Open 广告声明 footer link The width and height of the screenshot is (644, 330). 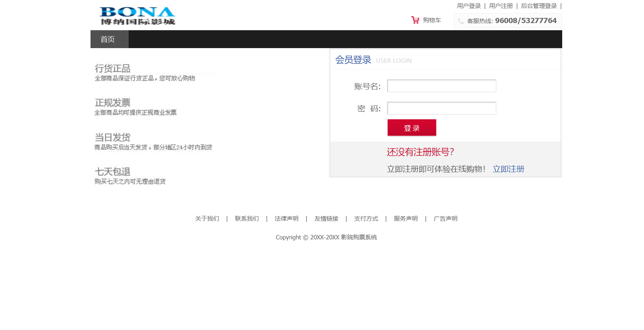click(445, 219)
